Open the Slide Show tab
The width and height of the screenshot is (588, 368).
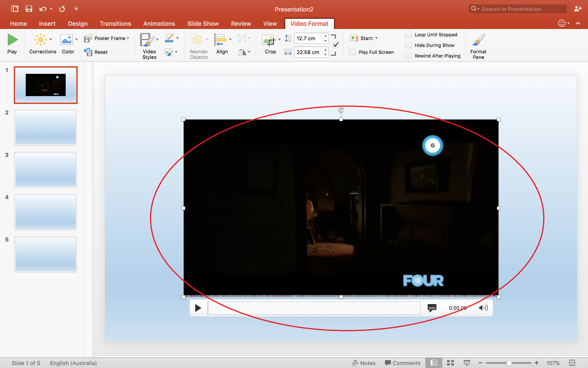pos(203,24)
